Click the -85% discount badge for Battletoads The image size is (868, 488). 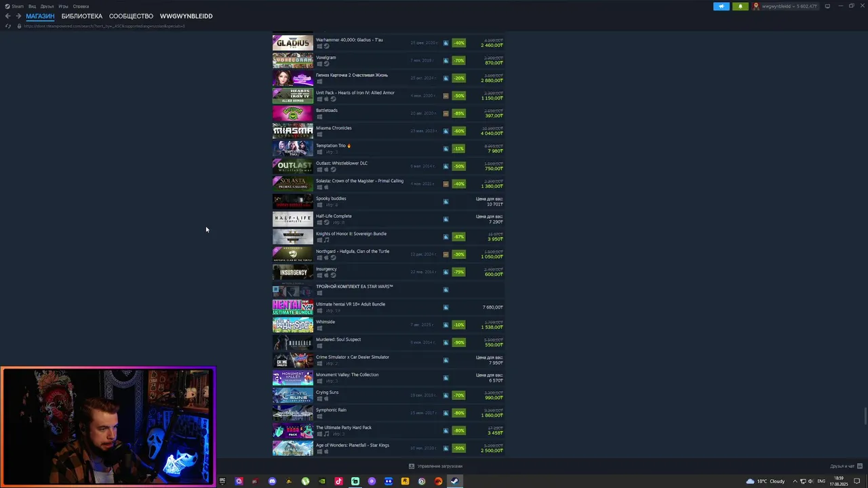click(x=459, y=113)
